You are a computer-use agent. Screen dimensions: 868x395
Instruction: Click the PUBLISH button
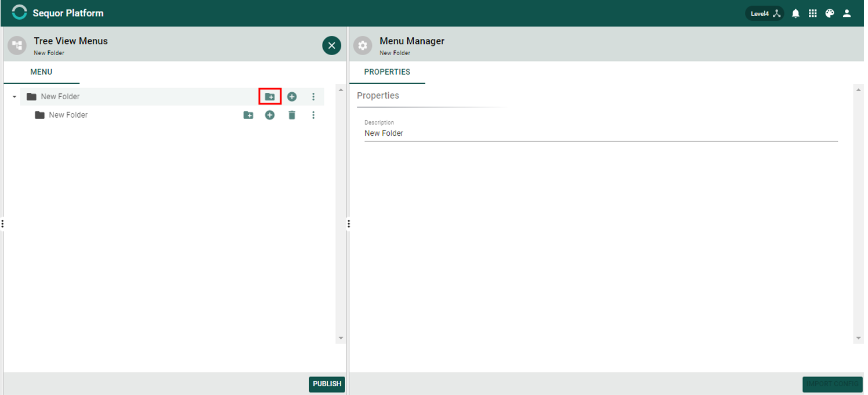click(327, 384)
